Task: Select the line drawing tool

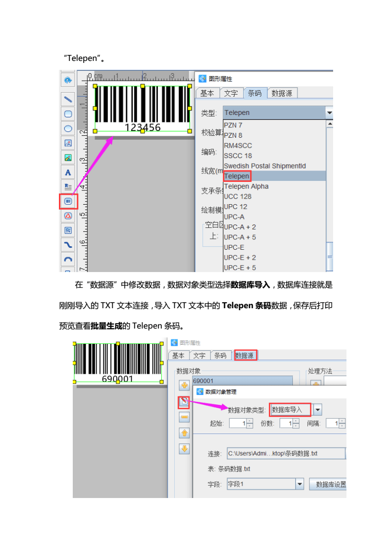Action: pos(68,100)
